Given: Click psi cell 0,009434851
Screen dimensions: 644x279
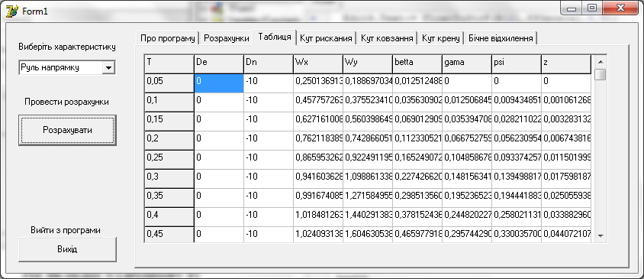Looking at the screenshot, I should (x=517, y=102).
